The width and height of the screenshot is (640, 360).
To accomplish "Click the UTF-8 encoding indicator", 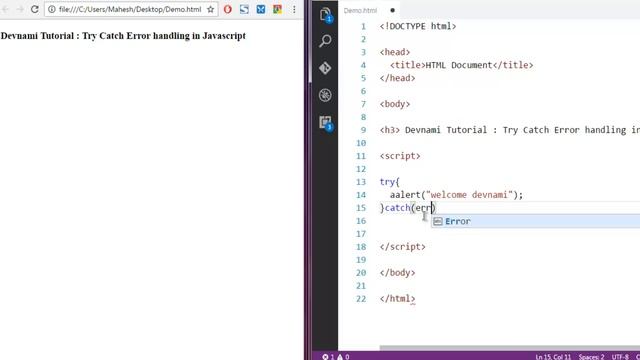I will (x=620, y=357).
